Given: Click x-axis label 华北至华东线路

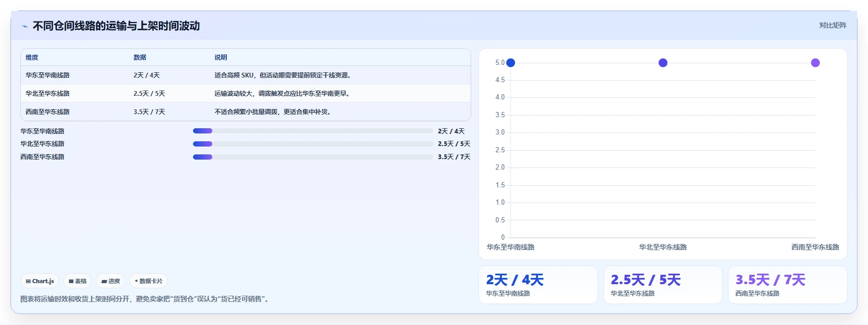Looking at the screenshot, I should (x=663, y=247).
